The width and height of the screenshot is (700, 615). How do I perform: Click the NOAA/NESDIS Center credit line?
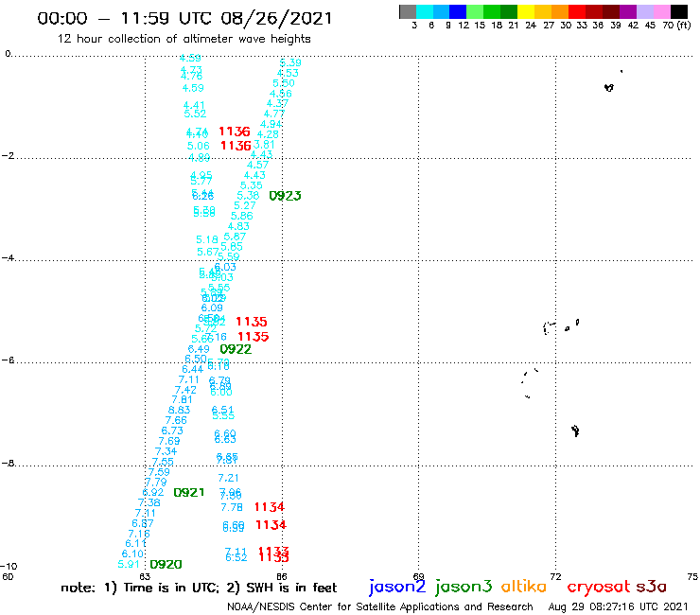pos(380,607)
